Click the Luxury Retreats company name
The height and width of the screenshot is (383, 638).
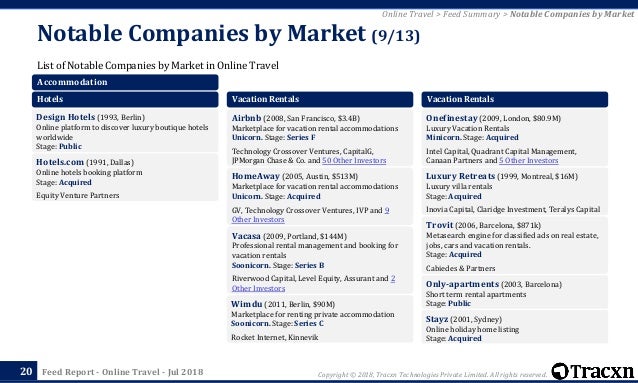(460, 176)
